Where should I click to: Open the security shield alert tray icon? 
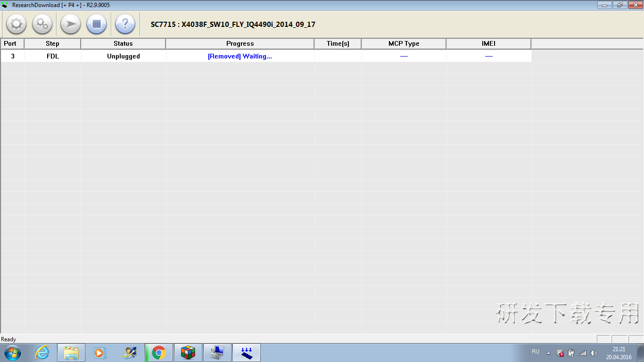pyautogui.click(x=560, y=353)
